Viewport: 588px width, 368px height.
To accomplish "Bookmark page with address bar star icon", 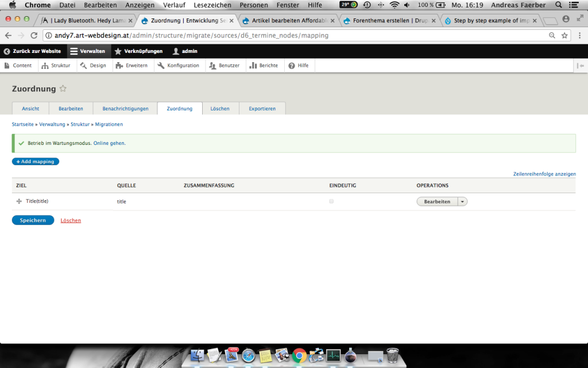I will point(564,35).
